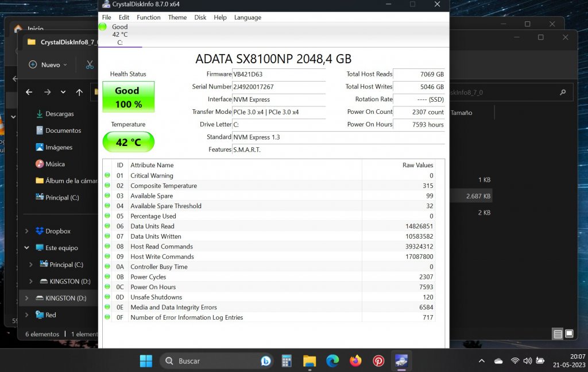Expand the Red network node
This screenshot has height=372, width=588.
pyautogui.click(x=26, y=315)
